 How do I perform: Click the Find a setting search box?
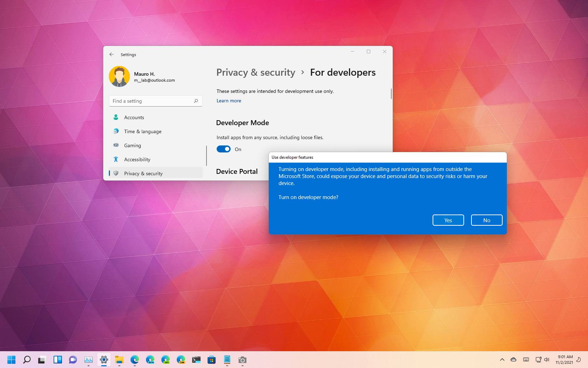(156, 101)
